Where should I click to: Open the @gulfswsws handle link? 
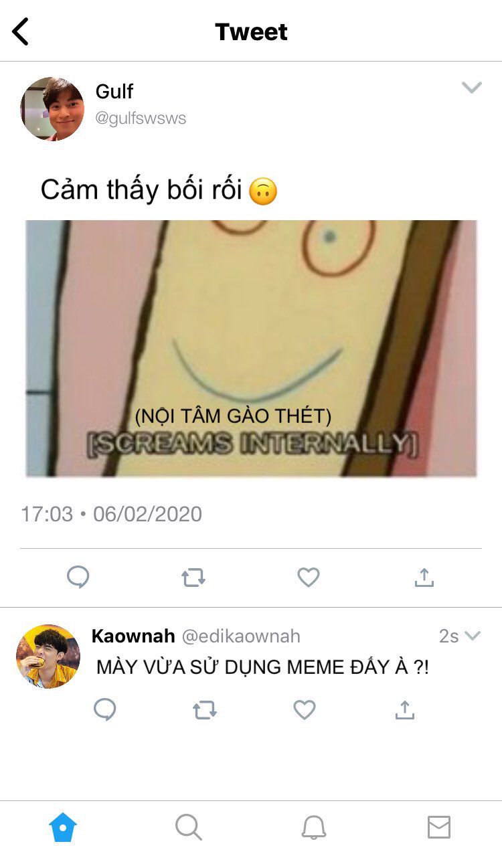141,118
